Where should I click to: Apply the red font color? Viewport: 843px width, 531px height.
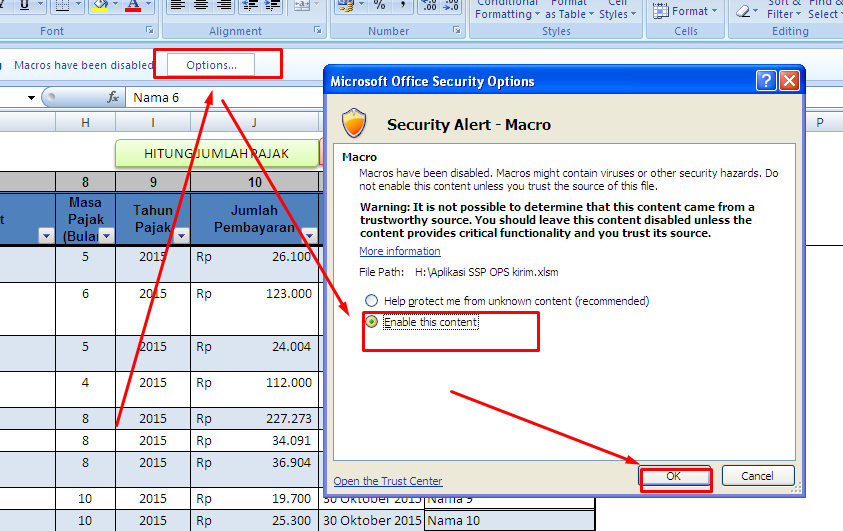[x=133, y=5]
